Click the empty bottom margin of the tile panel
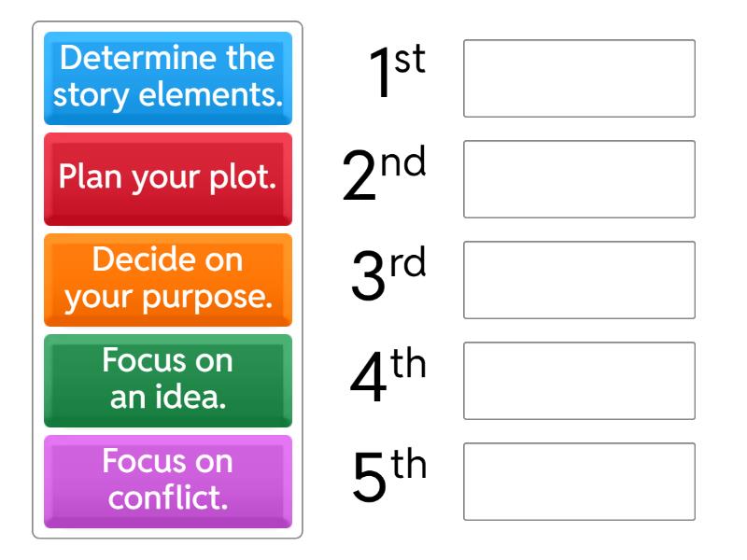The image size is (747, 560). [168, 533]
